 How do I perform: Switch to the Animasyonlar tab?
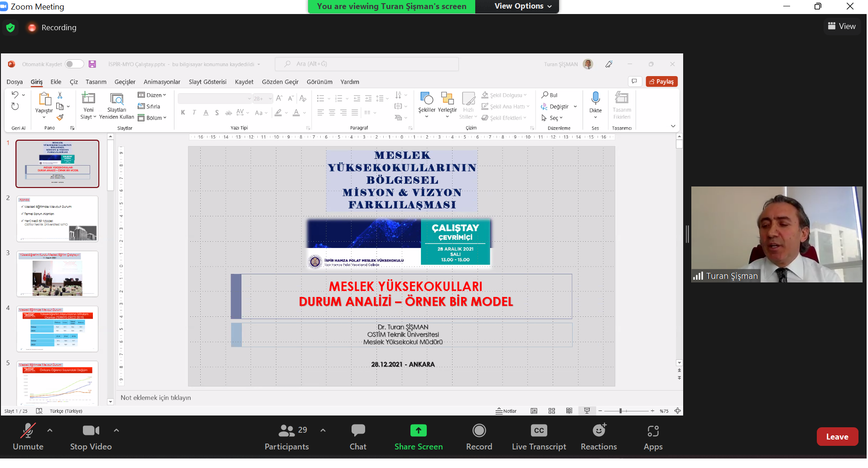(162, 82)
